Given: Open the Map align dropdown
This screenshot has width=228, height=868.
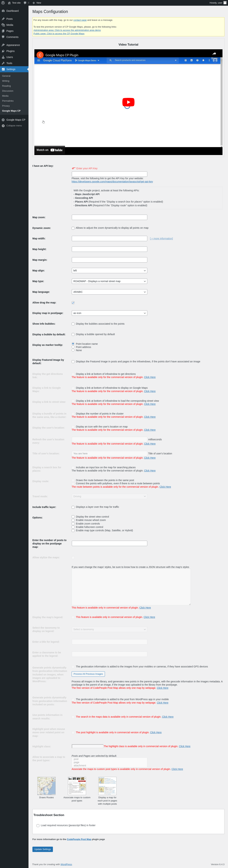Looking at the screenshot, I should coord(110,271).
